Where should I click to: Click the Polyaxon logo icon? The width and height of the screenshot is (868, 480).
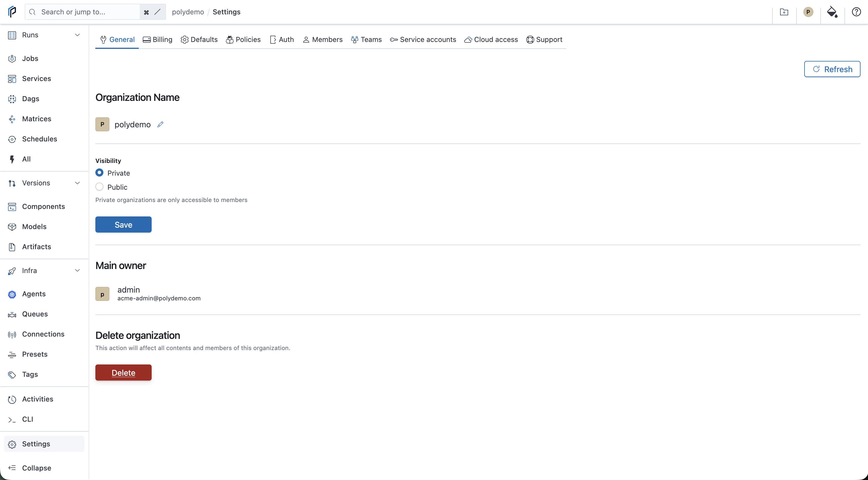pyautogui.click(x=12, y=12)
